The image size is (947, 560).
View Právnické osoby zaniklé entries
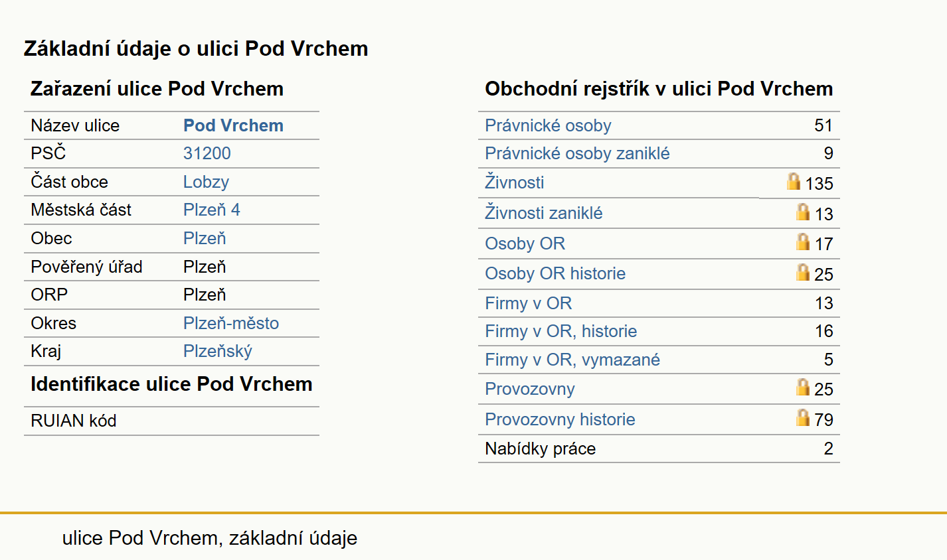point(577,153)
